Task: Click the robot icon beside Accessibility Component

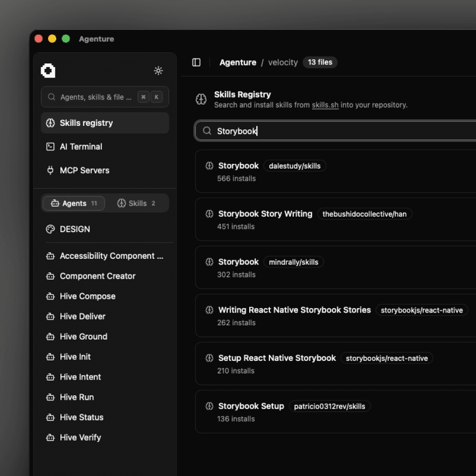Action: coord(50,256)
